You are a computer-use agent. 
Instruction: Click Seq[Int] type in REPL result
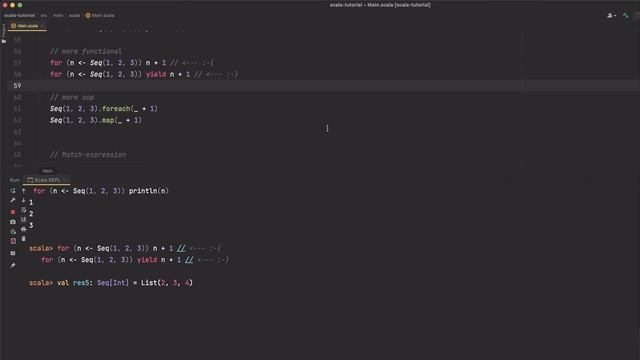(113, 282)
